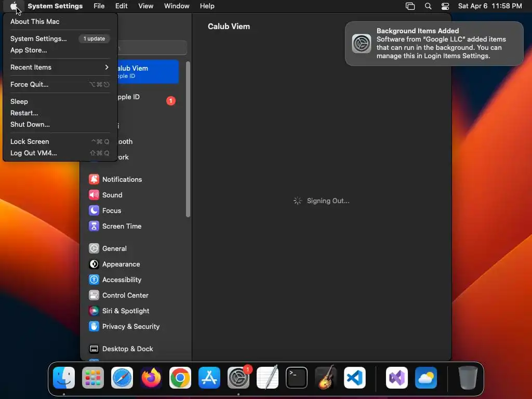The height and width of the screenshot is (399, 532).
Task: Click the Control Center sidebar icon
Action: point(94,295)
